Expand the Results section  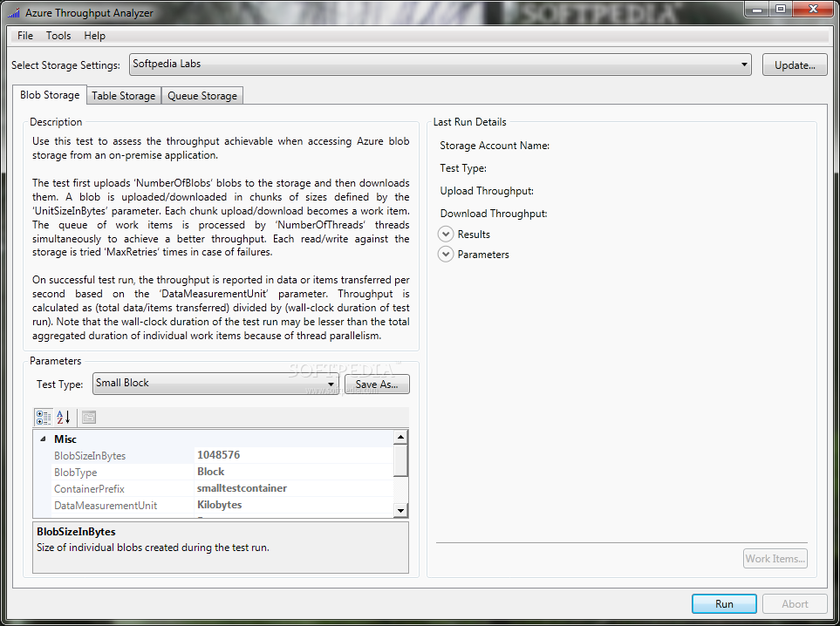(x=446, y=234)
